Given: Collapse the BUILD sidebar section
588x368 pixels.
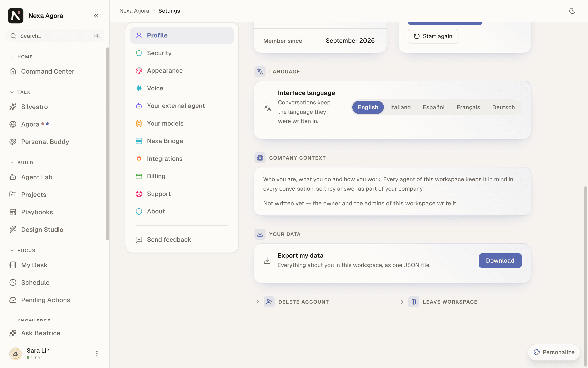Looking at the screenshot, I should [22, 163].
